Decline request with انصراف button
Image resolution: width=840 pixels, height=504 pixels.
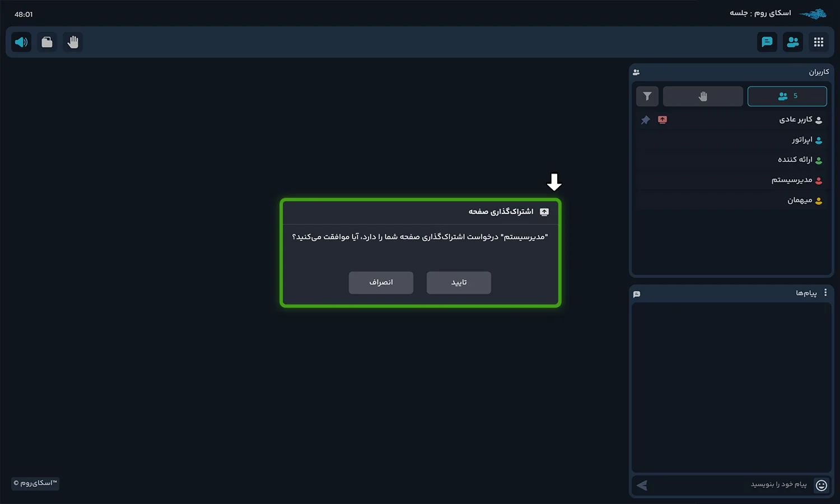point(381,283)
